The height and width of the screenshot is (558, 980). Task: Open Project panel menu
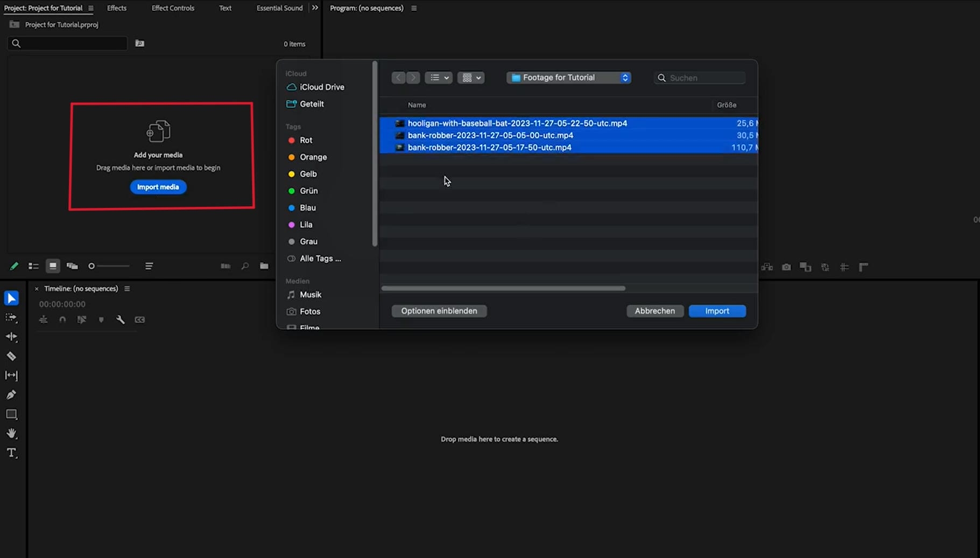click(90, 8)
